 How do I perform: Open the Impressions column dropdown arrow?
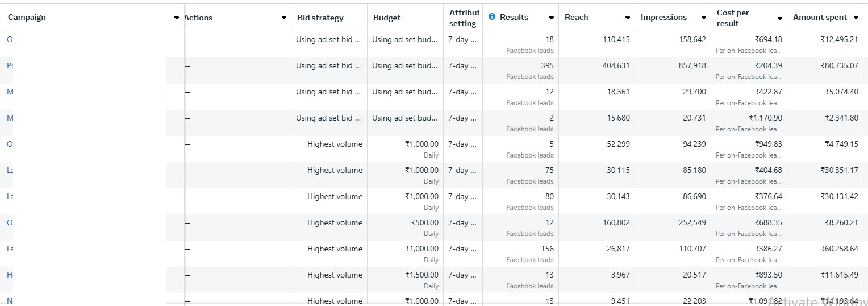pos(703,18)
